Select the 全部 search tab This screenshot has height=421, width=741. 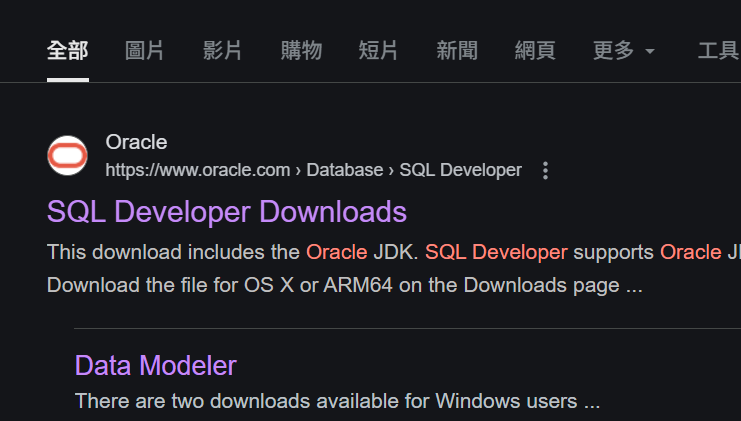coord(68,51)
